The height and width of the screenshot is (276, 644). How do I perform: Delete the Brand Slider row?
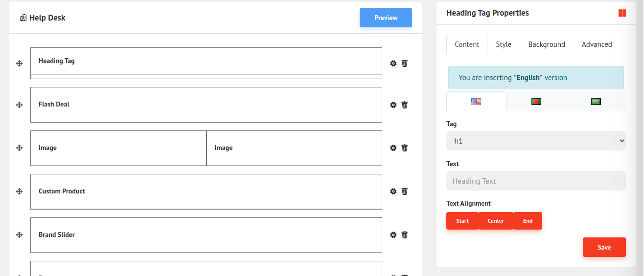click(x=405, y=235)
